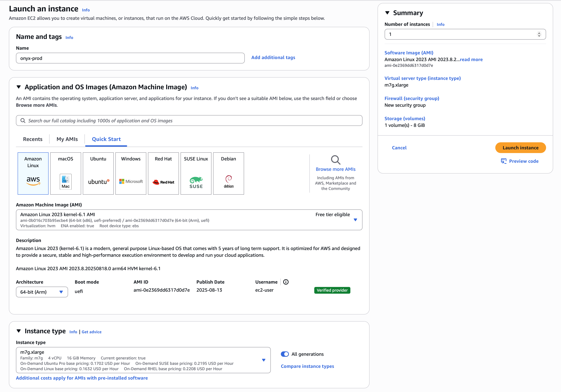
Task: Open Compare instance types link
Action: (x=307, y=366)
